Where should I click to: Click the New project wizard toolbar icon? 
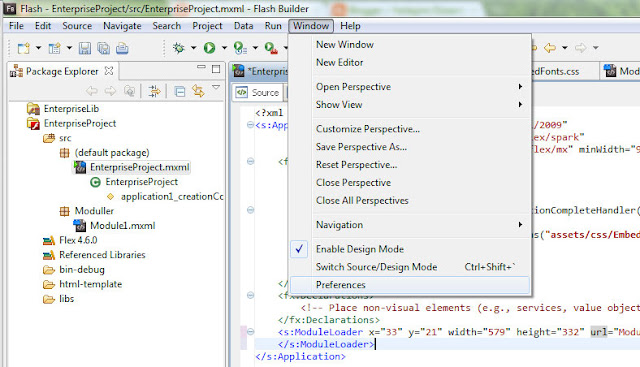tap(23, 48)
